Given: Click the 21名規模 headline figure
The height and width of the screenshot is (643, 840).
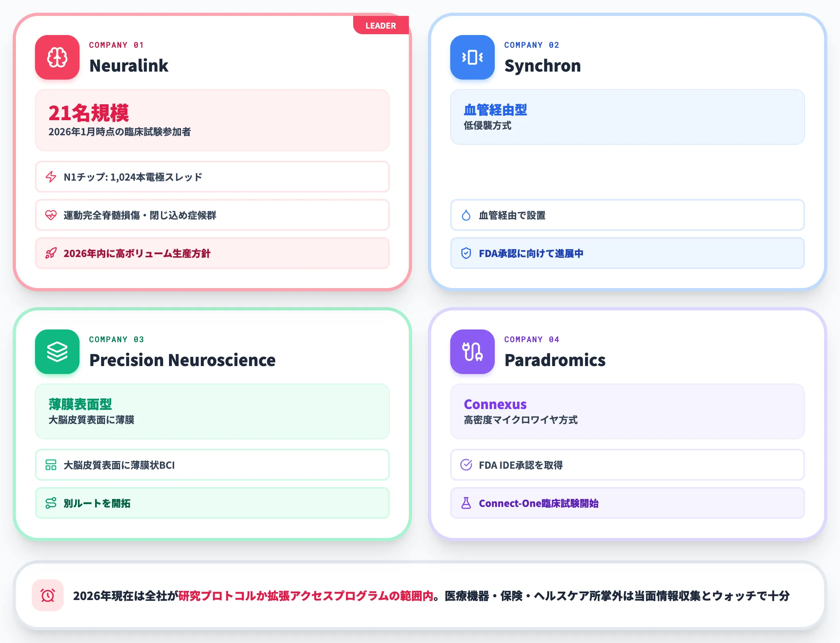Looking at the screenshot, I should 89,113.
